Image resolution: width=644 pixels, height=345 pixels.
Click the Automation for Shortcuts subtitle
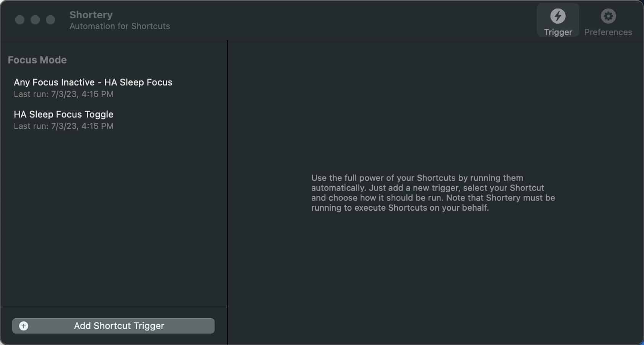point(120,26)
